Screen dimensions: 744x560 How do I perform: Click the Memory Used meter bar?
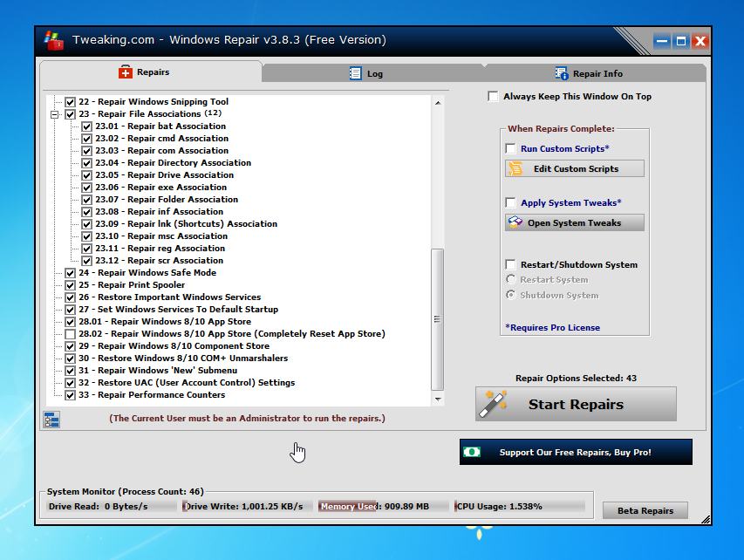click(x=382, y=507)
